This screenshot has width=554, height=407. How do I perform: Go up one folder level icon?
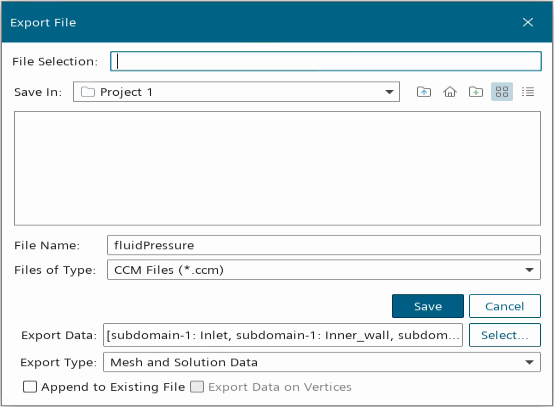click(x=424, y=92)
